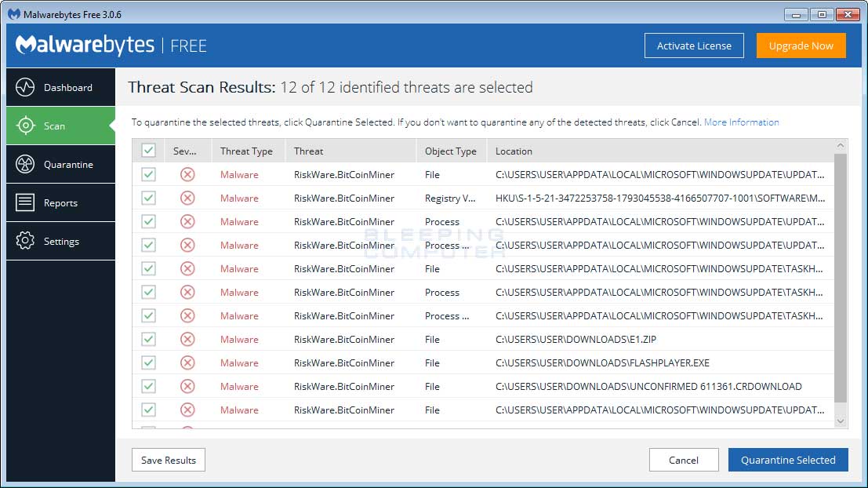Sort by the Threat Type column header

pos(246,151)
